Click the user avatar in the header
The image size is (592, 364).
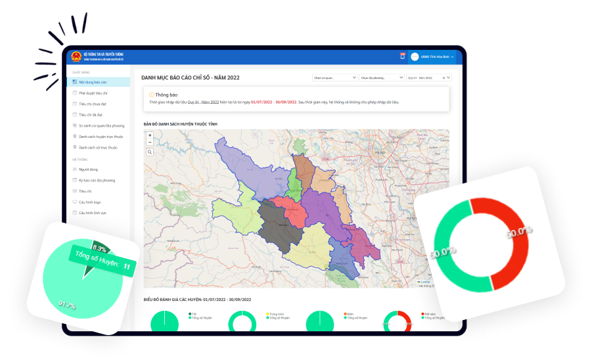click(x=415, y=57)
